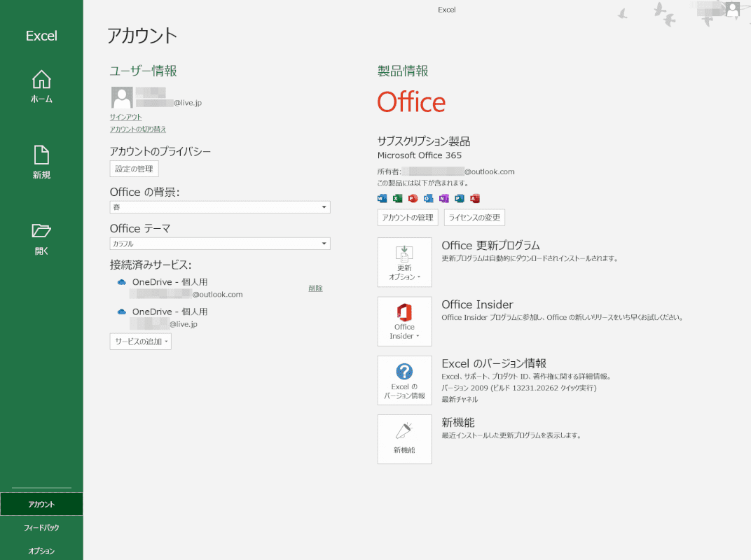Open Update Options (更新オプション) button

tap(405, 262)
